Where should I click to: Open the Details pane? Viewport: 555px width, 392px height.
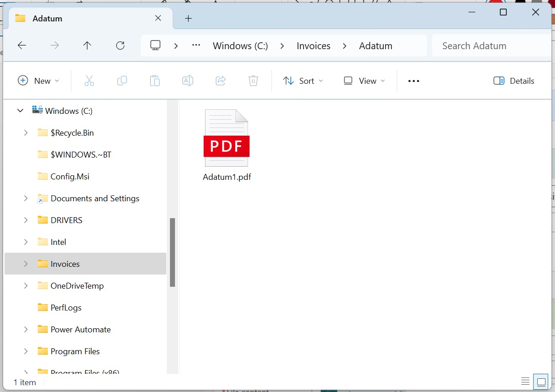(514, 81)
